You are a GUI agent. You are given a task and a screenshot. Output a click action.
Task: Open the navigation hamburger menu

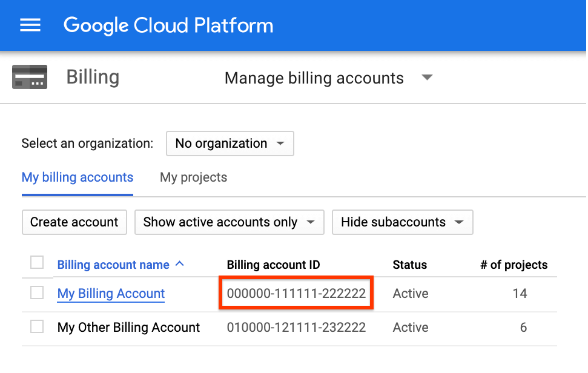click(x=30, y=25)
